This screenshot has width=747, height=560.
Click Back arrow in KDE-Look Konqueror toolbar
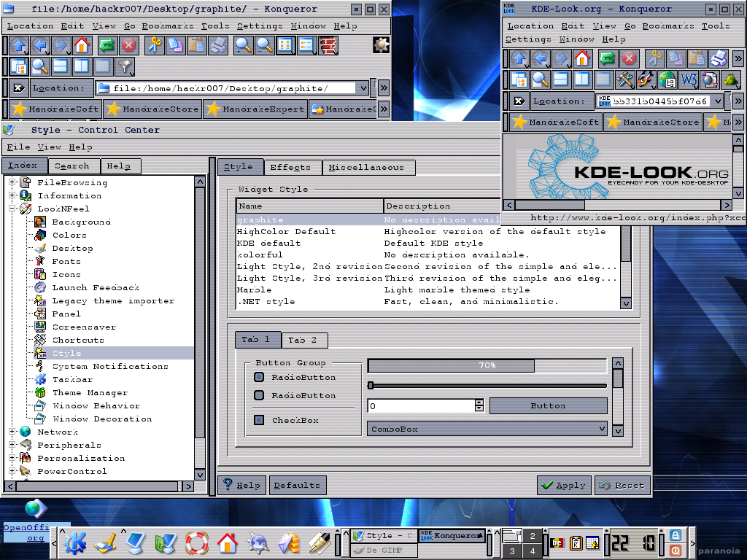(541, 59)
